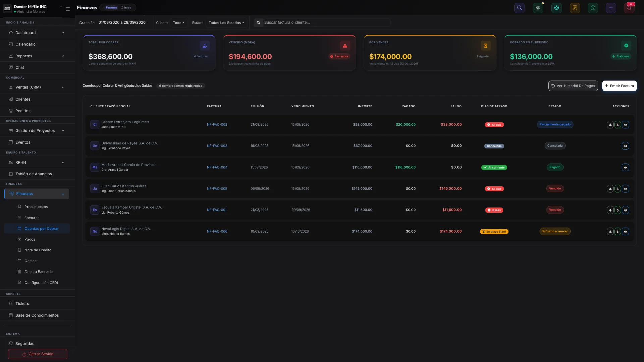Open Facturas in Finanzas submenu
This screenshot has height=362, width=644.
32,218
